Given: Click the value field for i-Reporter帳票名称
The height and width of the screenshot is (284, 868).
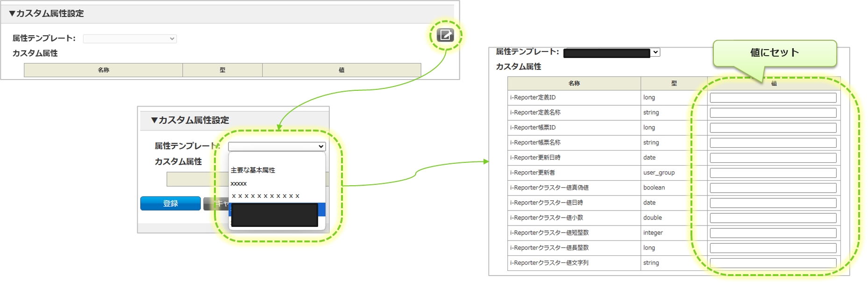Looking at the screenshot, I should [773, 143].
